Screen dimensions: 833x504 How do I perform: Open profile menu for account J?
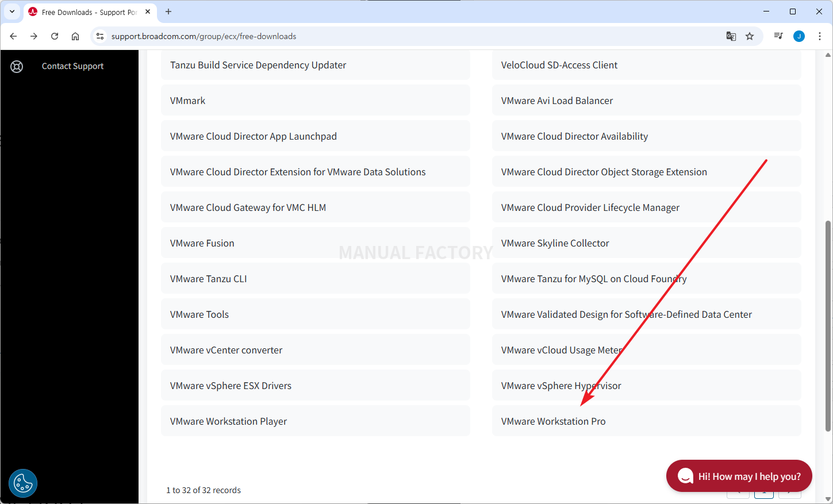[x=799, y=36]
